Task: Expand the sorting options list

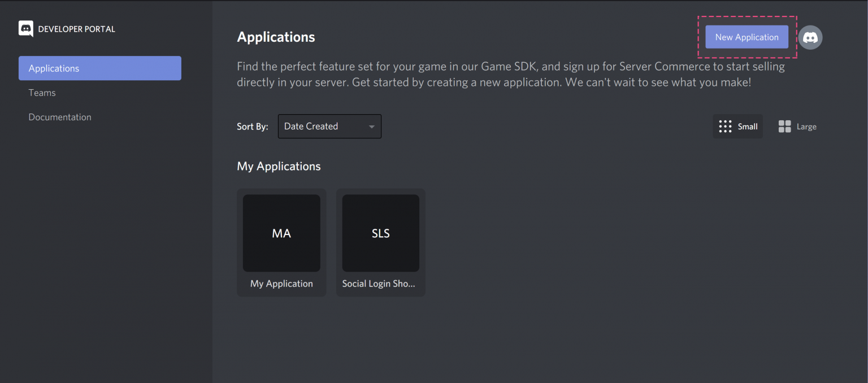Action: coord(329,126)
